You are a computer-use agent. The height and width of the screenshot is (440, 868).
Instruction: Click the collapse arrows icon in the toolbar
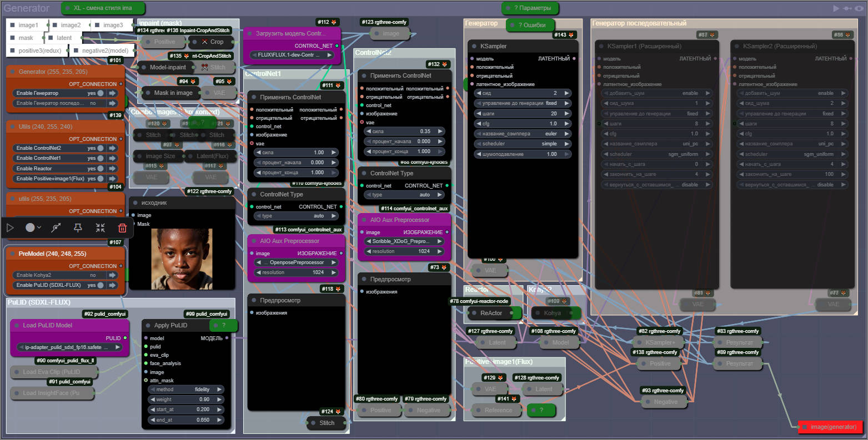click(100, 227)
